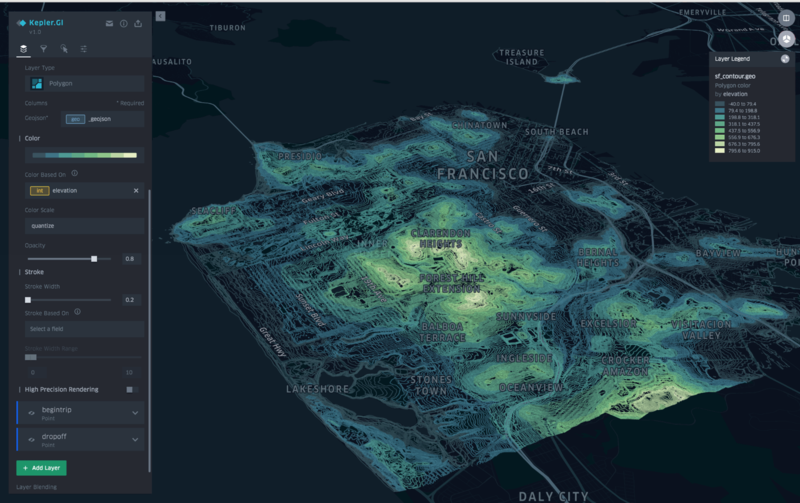The image size is (800, 503).
Task: Click the Layer Blending label
Action: tap(37, 487)
